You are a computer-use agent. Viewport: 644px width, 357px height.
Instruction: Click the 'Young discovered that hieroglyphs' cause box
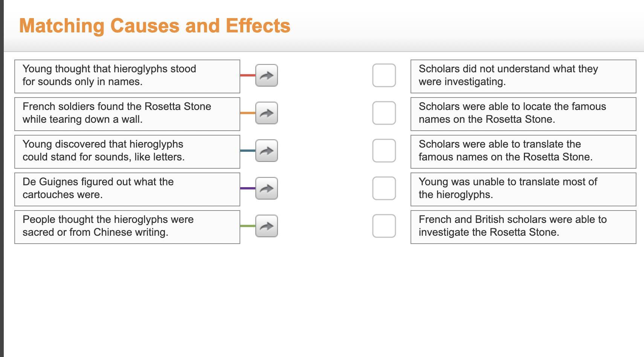(127, 151)
